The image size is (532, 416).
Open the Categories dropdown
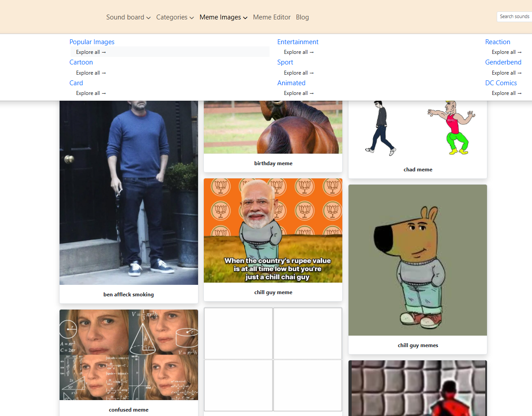pyautogui.click(x=175, y=17)
